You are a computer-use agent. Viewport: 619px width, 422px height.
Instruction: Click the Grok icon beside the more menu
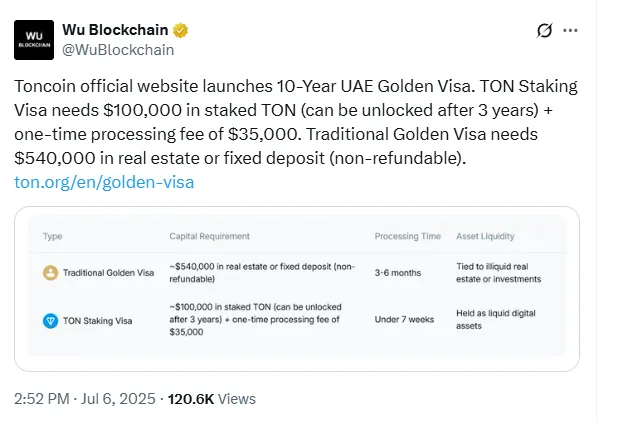(545, 31)
